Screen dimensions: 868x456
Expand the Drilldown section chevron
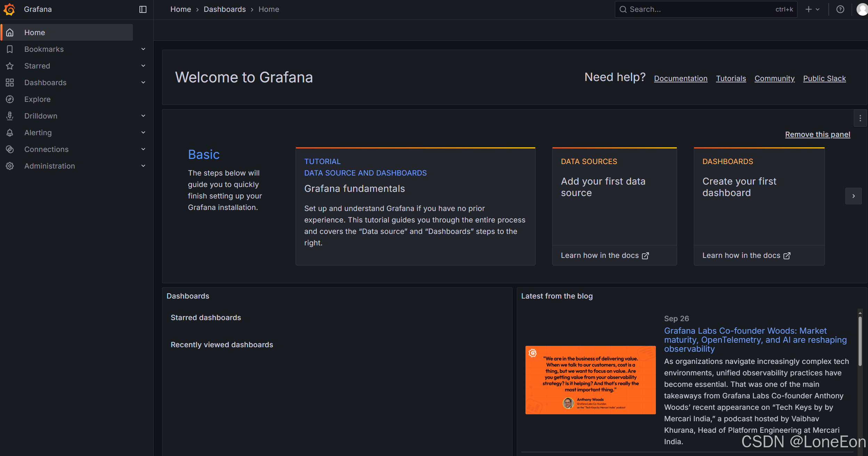143,116
